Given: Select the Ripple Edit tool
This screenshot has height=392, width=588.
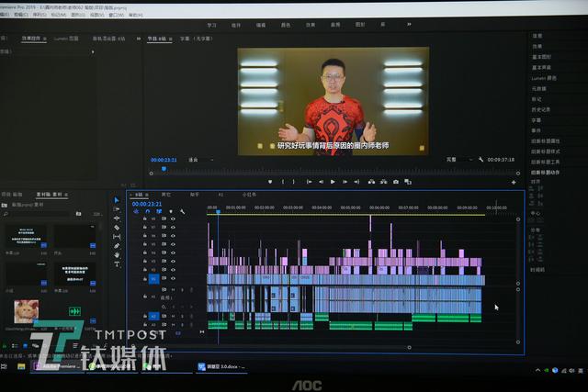Looking at the screenshot, I should pos(117,218).
